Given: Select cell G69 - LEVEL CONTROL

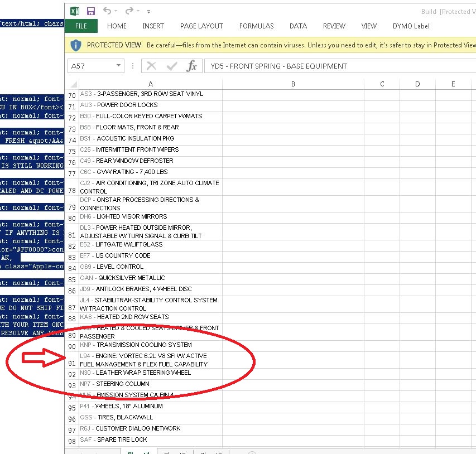Looking at the screenshot, I should (x=151, y=268).
